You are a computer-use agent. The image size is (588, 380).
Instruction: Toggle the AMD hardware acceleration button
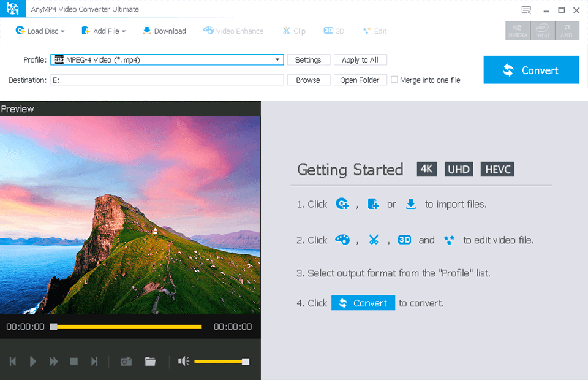pos(567,31)
